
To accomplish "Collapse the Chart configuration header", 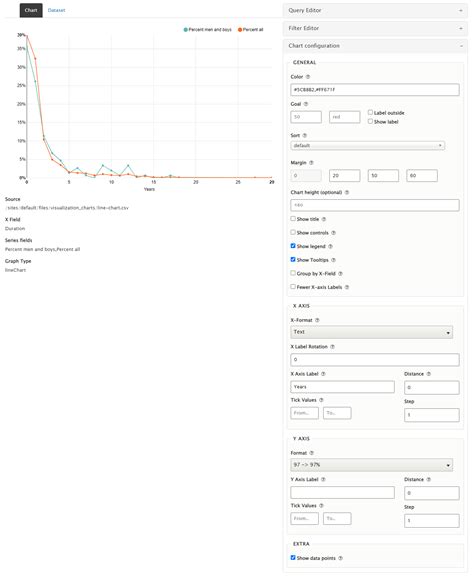I will point(375,46).
